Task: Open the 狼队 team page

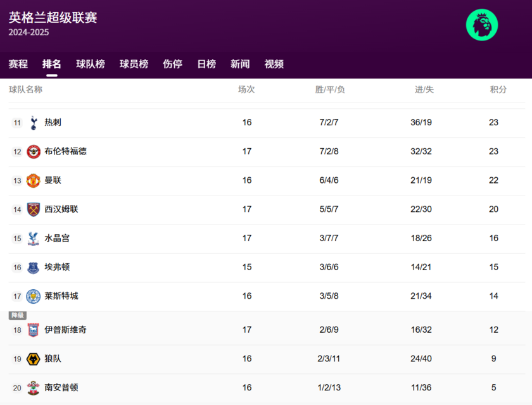Action: pyautogui.click(x=53, y=359)
